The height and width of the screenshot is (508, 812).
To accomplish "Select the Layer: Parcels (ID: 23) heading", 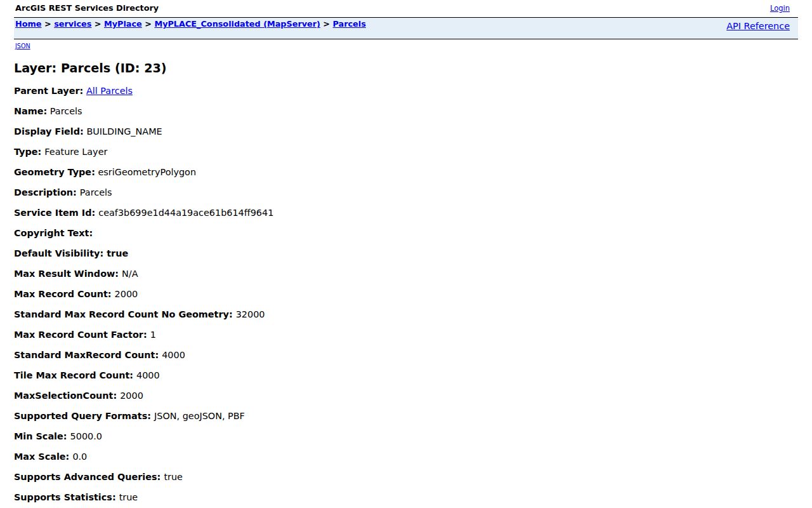I will (x=90, y=68).
